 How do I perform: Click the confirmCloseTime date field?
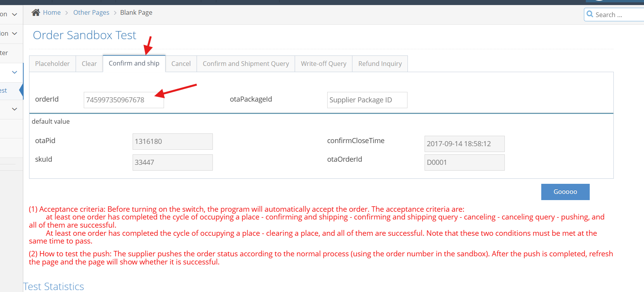tap(464, 144)
